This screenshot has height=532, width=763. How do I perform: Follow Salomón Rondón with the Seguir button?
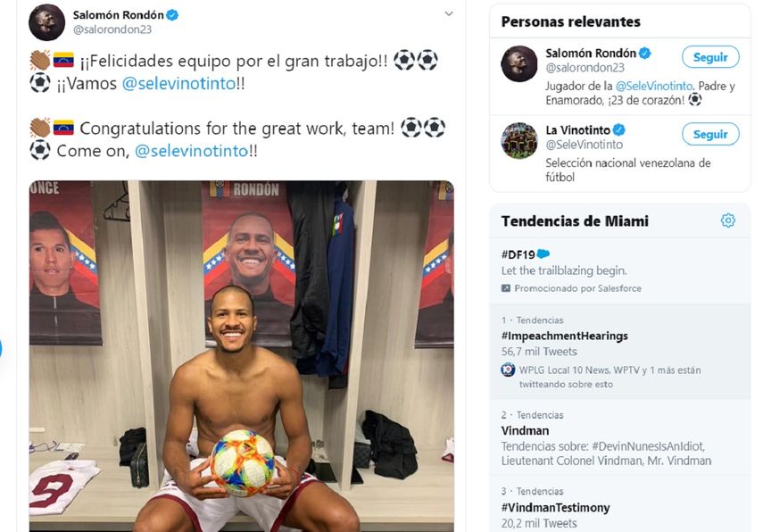click(710, 56)
